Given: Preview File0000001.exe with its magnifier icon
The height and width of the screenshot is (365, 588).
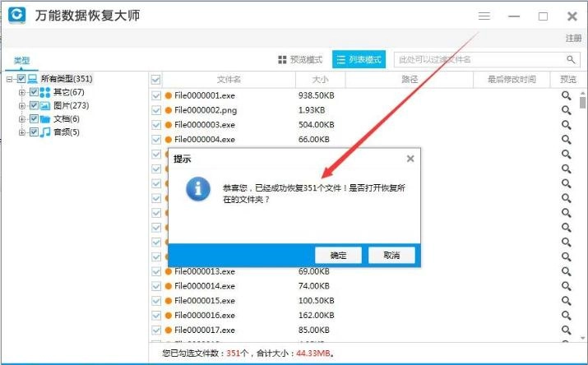Looking at the screenshot, I should click(566, 95).
